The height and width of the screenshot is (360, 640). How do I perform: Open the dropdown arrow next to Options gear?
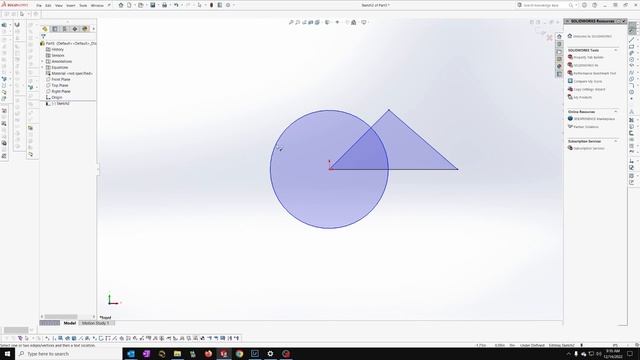233,5
